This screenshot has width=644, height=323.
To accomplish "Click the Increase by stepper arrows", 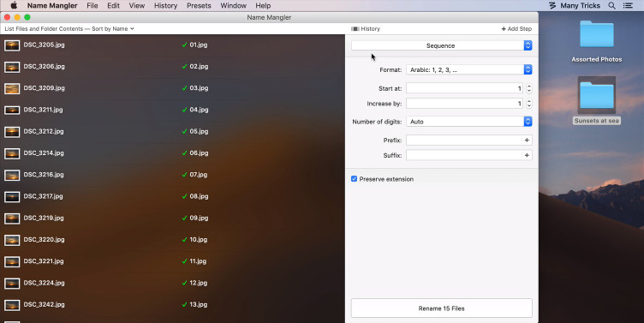I will (529, 104).
